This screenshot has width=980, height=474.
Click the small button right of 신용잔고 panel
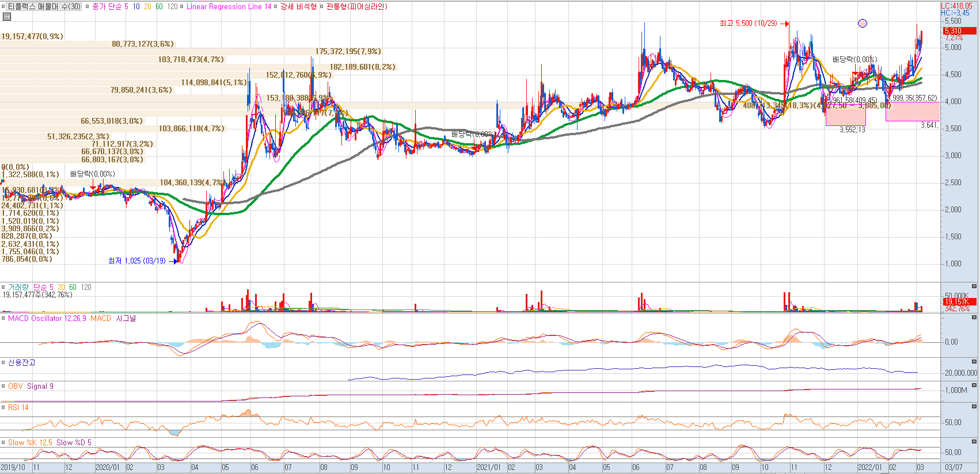pyautogui.click(x=974, y=362)
